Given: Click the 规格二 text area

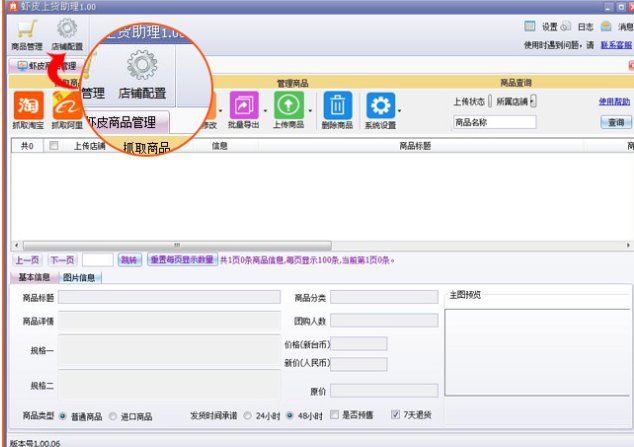Looking at the screenshot, I should click(169, 386).
